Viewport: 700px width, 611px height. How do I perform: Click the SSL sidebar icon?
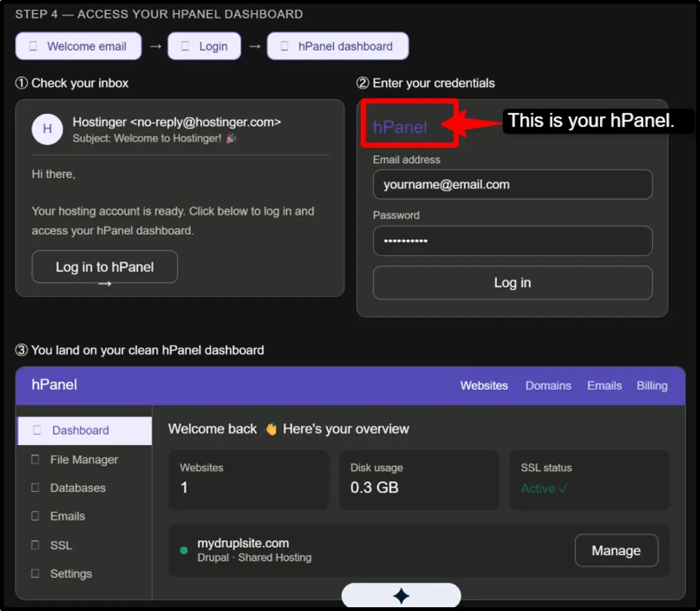[35, 545]
